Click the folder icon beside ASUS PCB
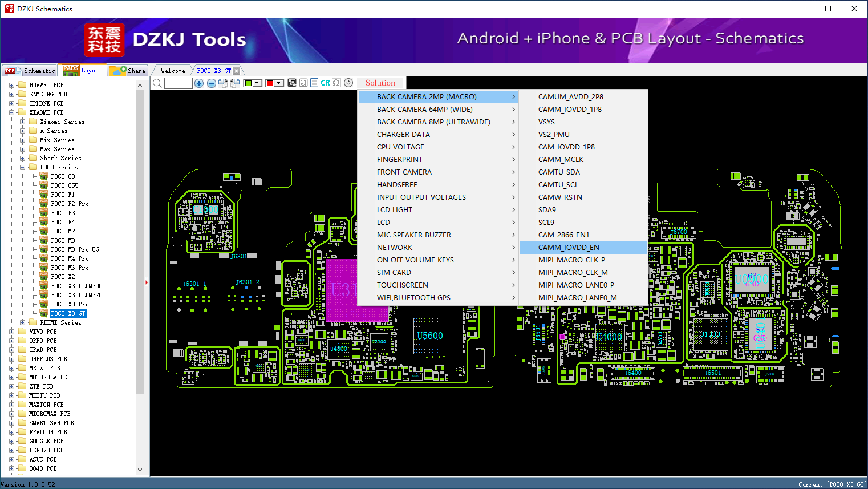The height and width of the screenshot is (489, 868). [22, 459]
